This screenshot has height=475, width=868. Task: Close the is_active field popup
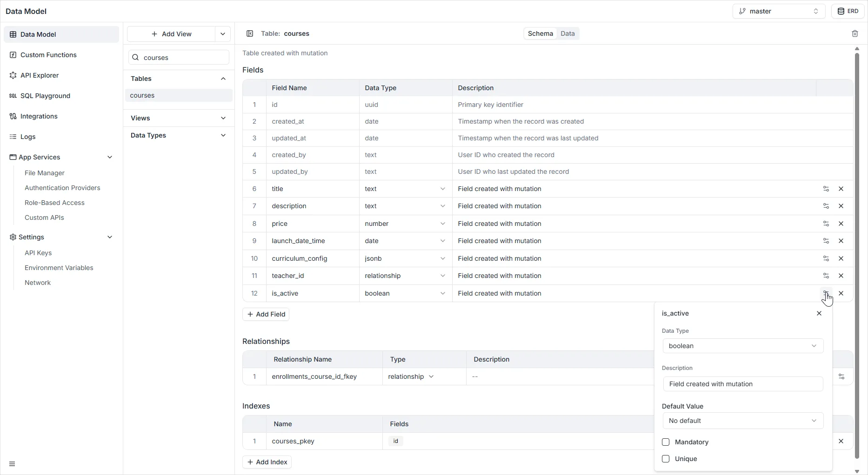click(x=819, y=313)
